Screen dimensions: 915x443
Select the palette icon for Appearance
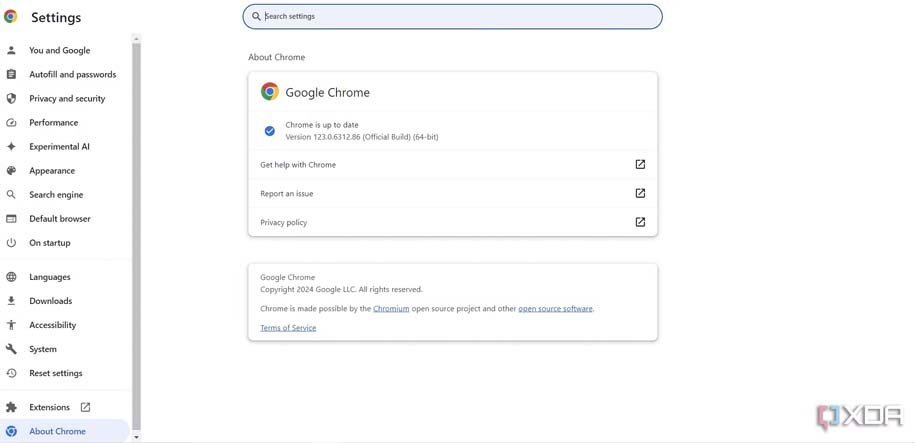(x=11, y=170)
